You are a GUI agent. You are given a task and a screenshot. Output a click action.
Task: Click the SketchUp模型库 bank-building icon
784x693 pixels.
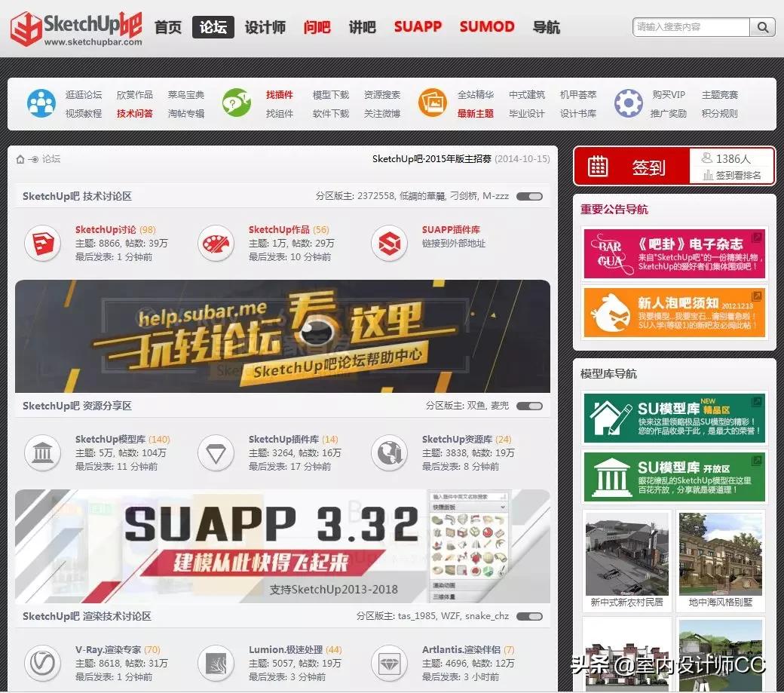[x=43, y=454]
